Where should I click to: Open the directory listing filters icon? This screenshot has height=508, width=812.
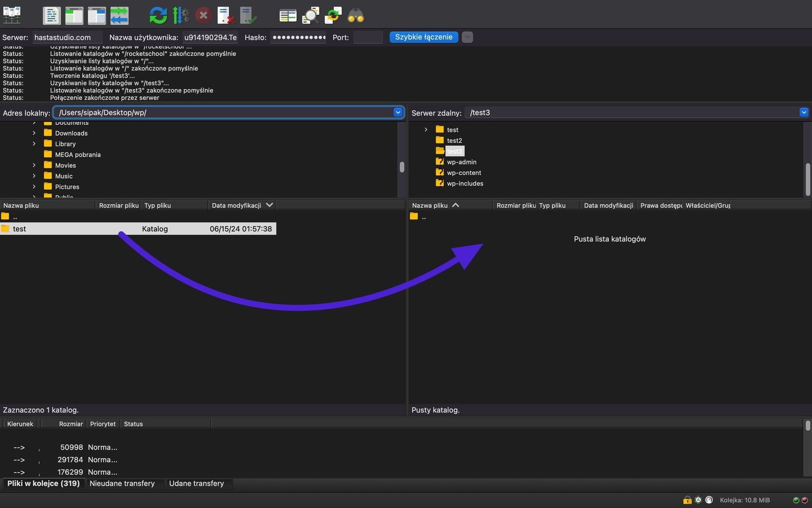point(288,15)
